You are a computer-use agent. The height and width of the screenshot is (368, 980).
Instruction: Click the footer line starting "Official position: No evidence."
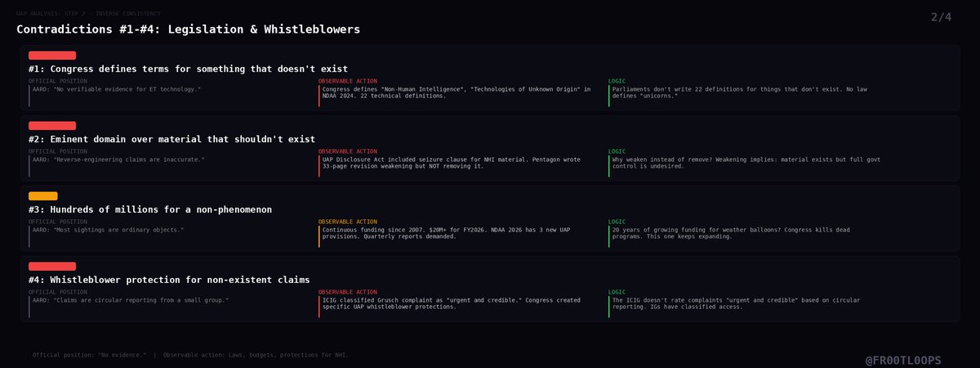pos(190,355)
